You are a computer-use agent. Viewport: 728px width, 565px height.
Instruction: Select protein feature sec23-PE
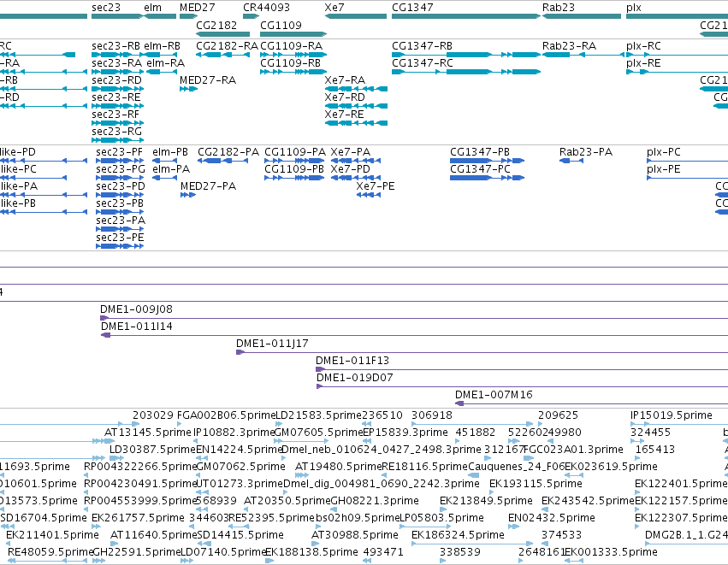pyautogui.click(x=120, y=247)
